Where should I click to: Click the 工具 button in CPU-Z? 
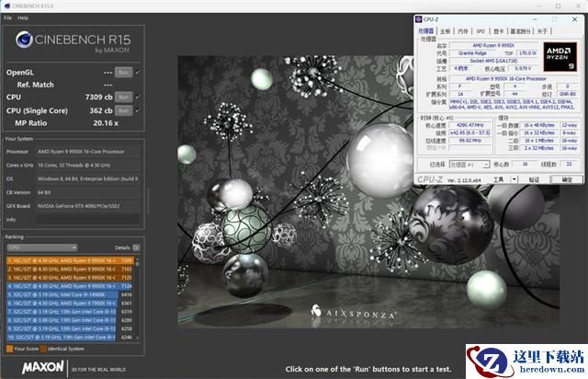[499, 179]
